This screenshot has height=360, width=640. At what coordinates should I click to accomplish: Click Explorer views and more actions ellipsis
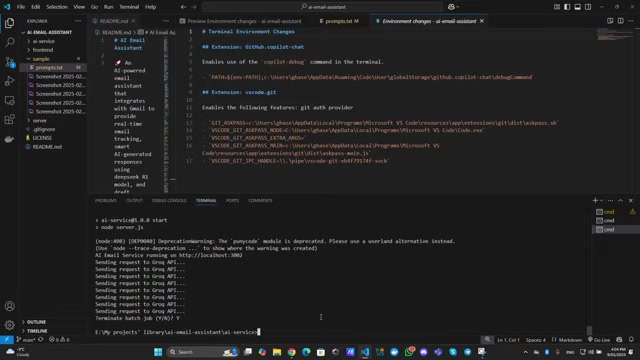pos(78,21)
